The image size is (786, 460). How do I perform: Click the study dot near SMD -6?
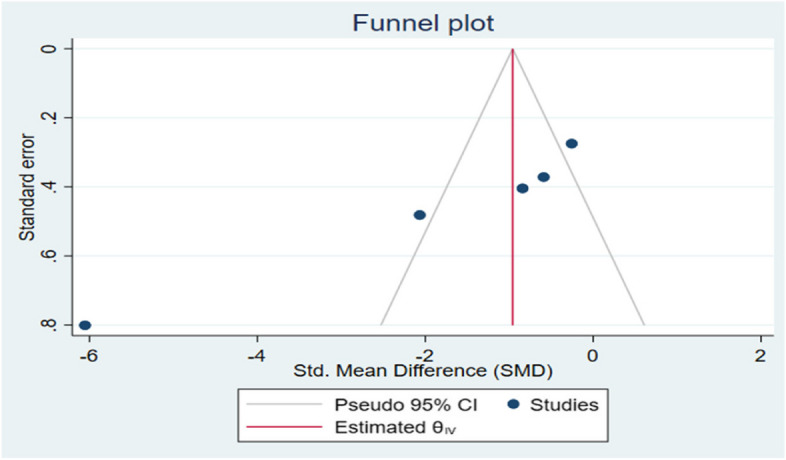coord(85,325)
